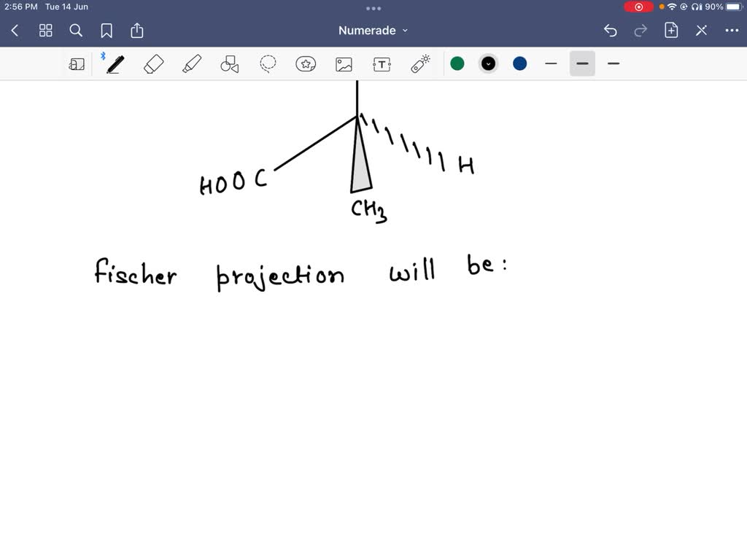The height and width of the screenshot is (560, 747).
Task: Select the medium stroke thickness
Action: (582, 63)
